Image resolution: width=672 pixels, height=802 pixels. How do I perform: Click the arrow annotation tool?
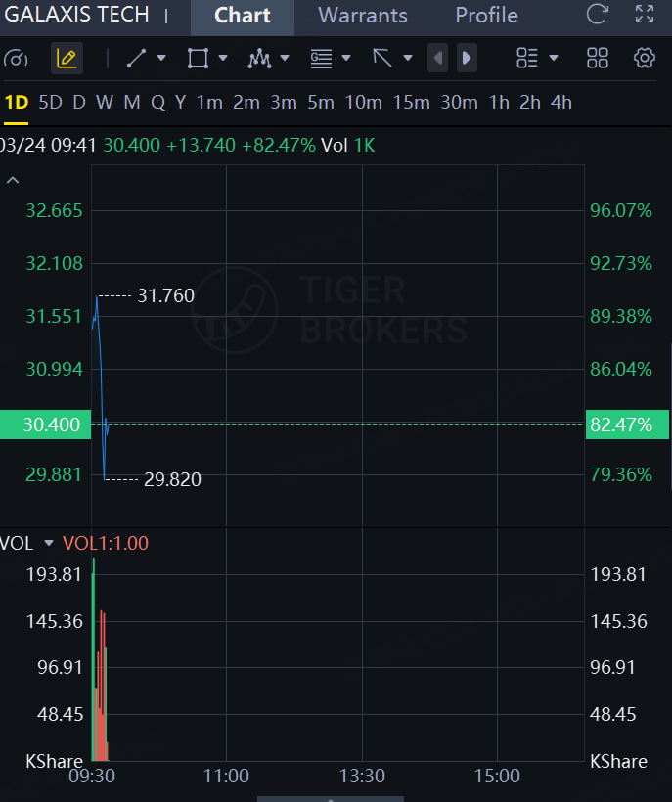coord(382,59)
